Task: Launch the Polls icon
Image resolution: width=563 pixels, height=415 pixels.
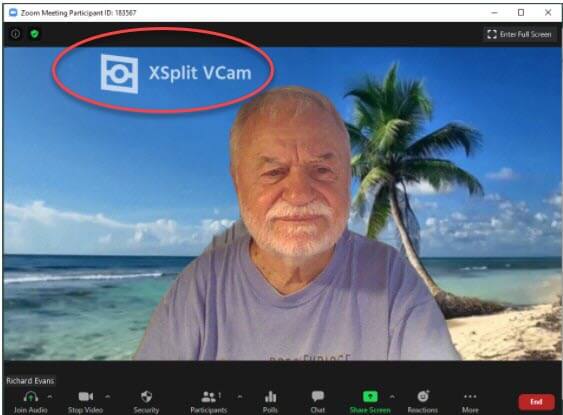Action: 270,397
